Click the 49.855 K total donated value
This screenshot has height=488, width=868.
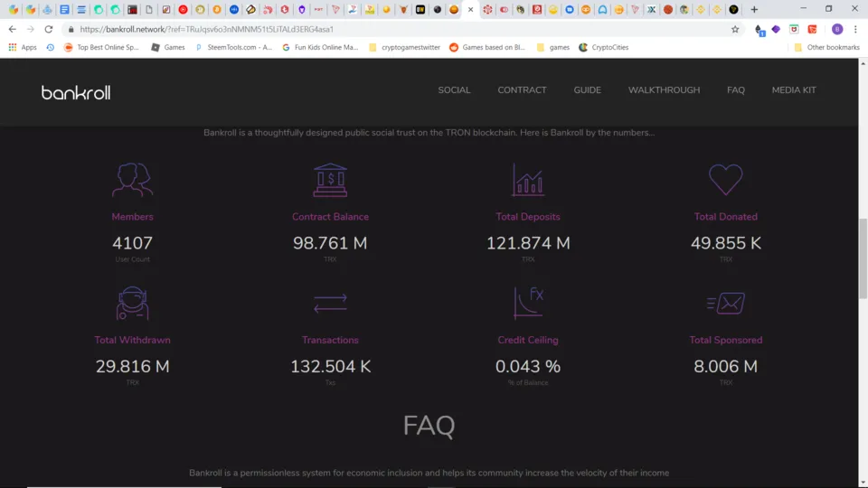726,243
